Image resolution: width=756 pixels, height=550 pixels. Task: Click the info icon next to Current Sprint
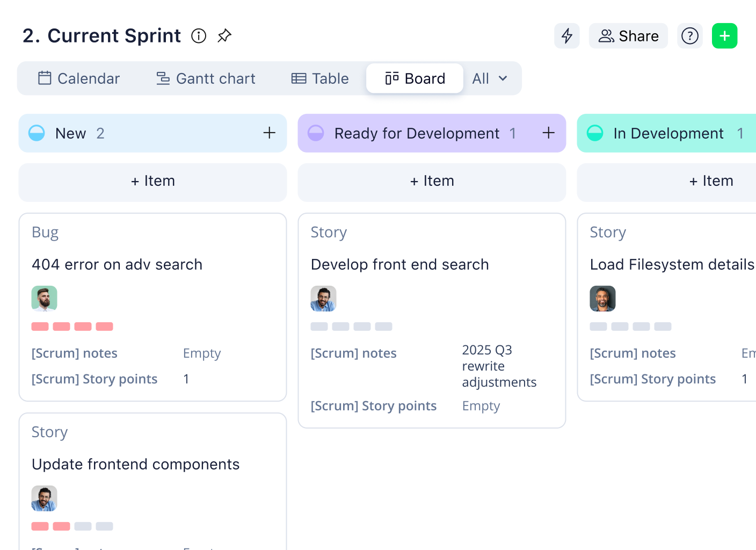click(x=199, y=37)
